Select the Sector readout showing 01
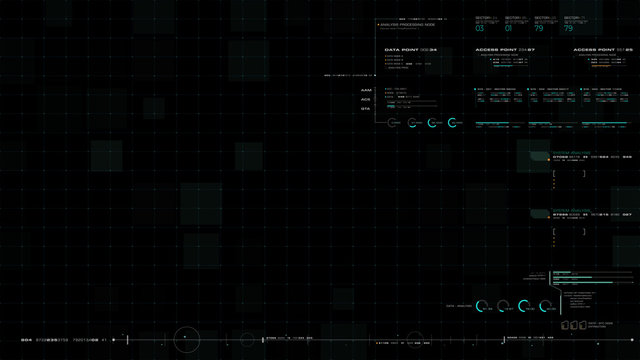Viewport: 640px width, 360px height. coord(508,28)
